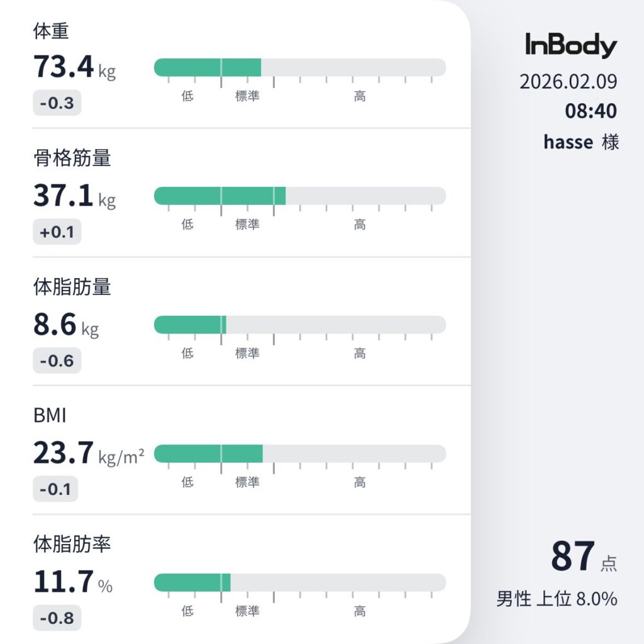644x644 pixels.
Task: Tap the -0.6 body fat mass badge
Action: pos(57,361)
